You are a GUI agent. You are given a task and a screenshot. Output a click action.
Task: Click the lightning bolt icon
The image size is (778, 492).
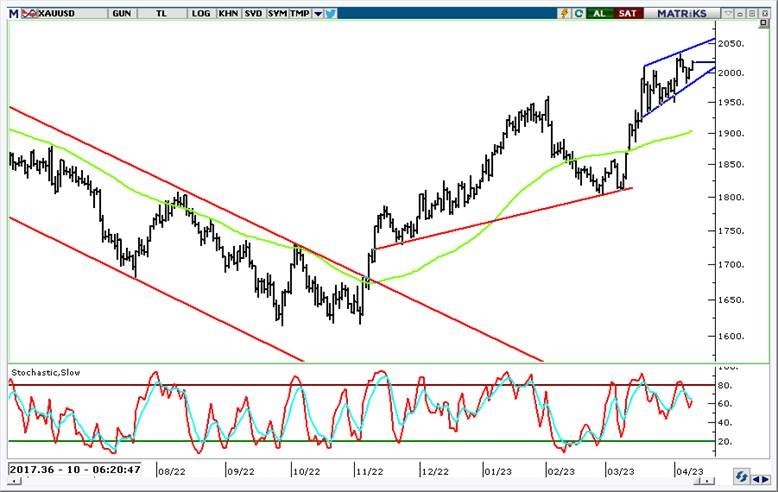(563, 13)
